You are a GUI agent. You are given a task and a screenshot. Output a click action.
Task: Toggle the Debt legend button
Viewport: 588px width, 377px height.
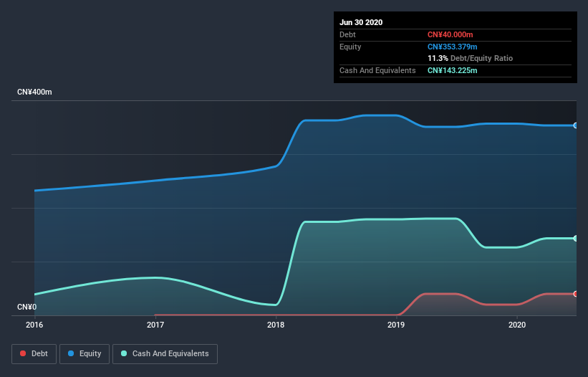pyautogui.click(x=34, y=354)
